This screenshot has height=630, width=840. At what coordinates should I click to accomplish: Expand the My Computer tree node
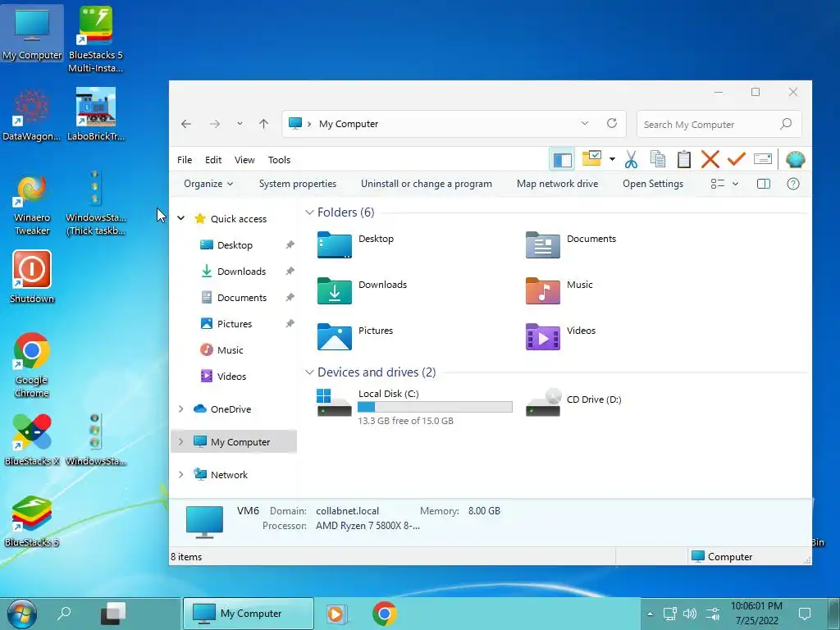[x=181, y=441]
